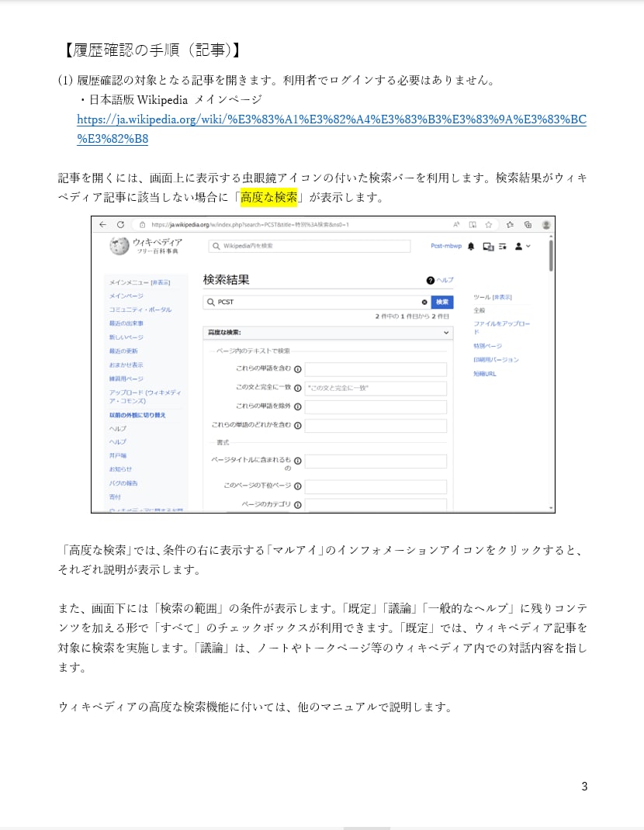Image resolution: width=644 pixels, height=830 pixels.
Task: Open the ja.wikipedia.org メインページ hyperlink in the document
Action: 331,129
